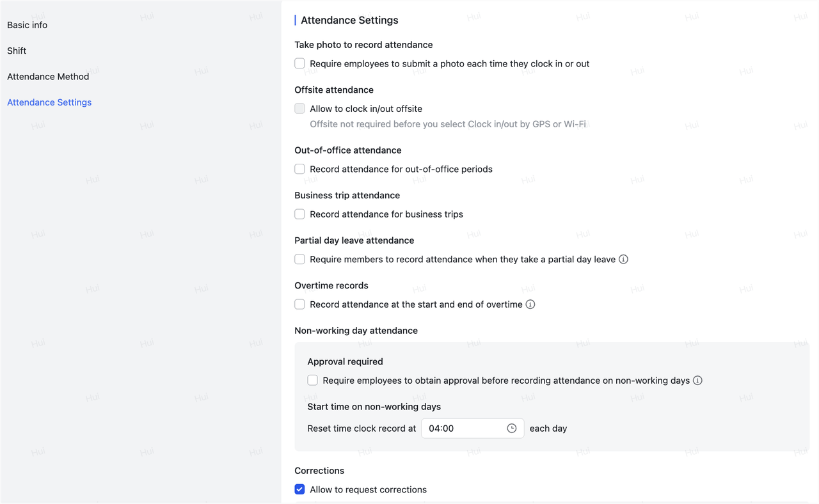Navigate to the Basic info section
This screenshot has width=819, height=504.
[x=27, y=25]
